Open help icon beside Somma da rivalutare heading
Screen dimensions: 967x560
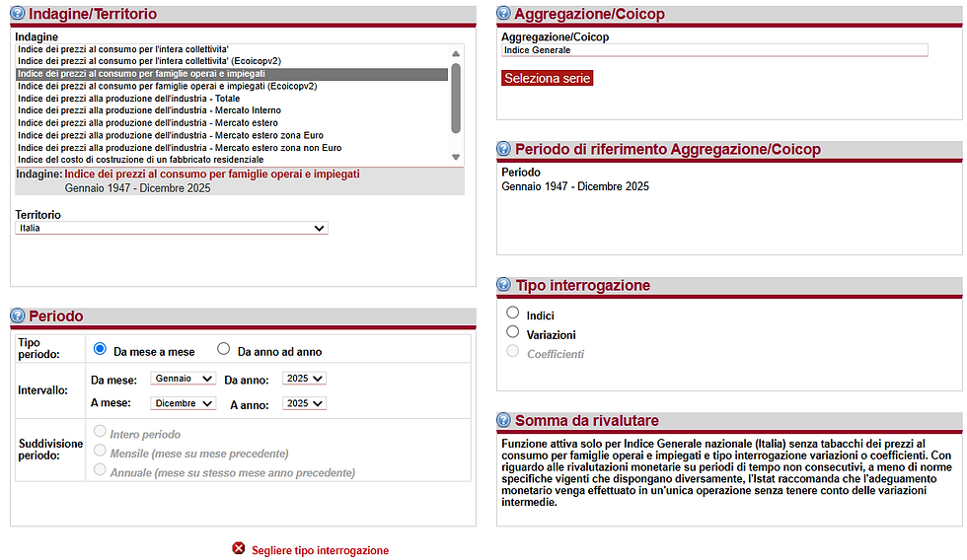click(504, 420)
